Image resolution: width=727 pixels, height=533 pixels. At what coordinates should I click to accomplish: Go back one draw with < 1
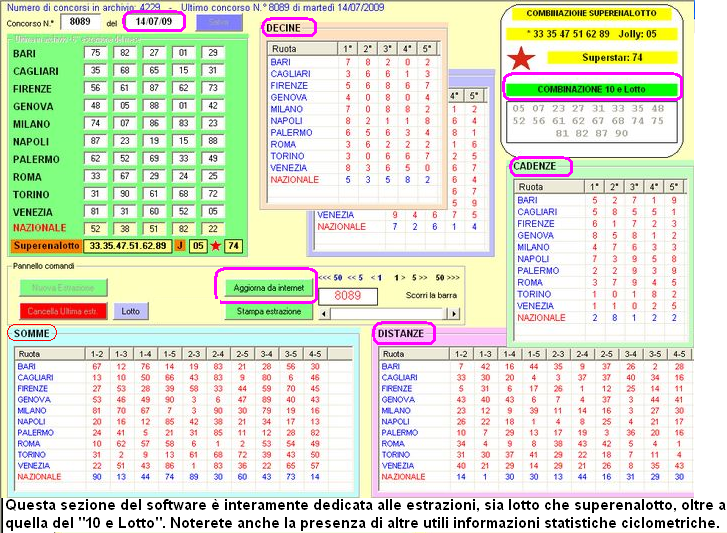(376, 278)
